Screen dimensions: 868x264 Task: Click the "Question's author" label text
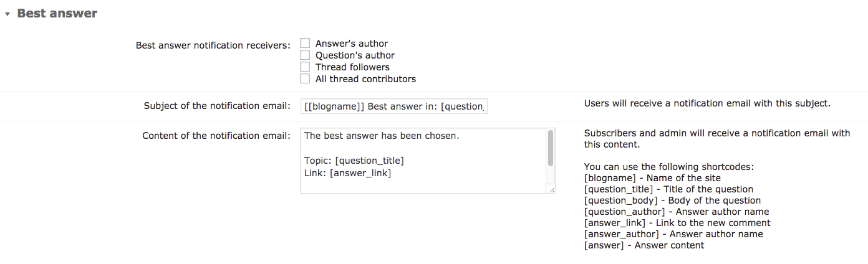coord(355,55)
